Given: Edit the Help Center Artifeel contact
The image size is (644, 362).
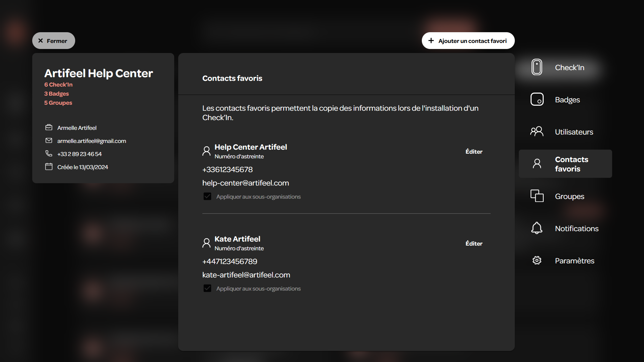Looking at the screenshot, I should click(x=474, y=152).
